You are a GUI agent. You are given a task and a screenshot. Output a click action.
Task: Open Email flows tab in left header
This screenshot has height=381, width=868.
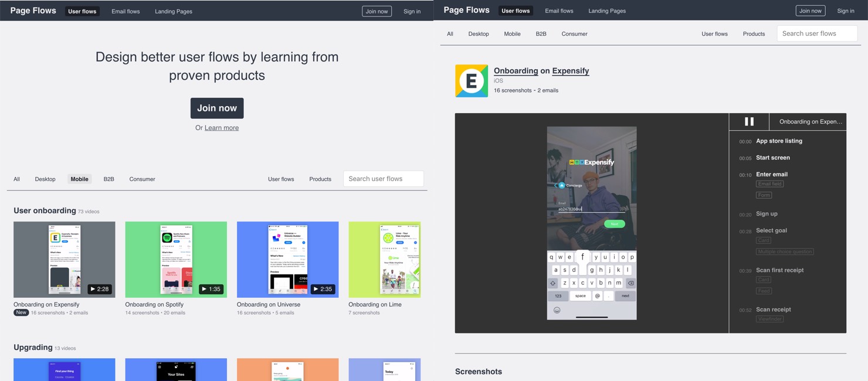[126, 12]
